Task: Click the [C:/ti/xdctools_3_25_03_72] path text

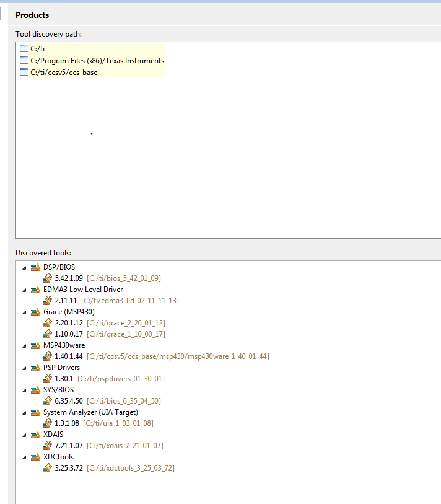Action: click(x=131, y=468)
